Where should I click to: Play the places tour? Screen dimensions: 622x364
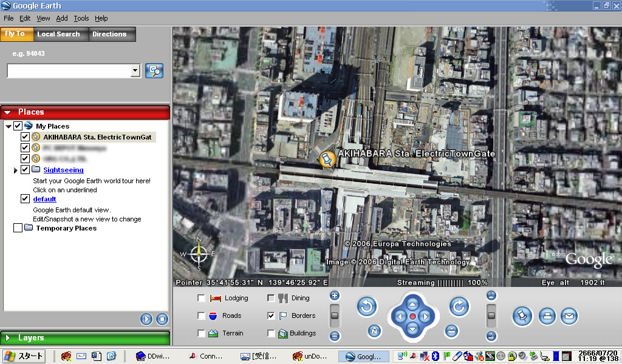click(146, 319)
